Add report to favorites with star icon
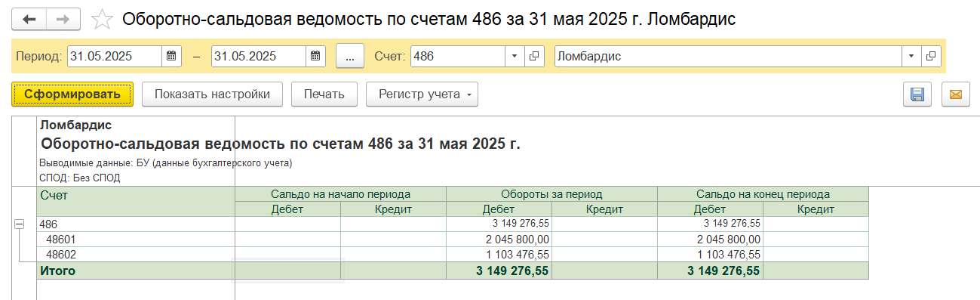 pyautogui.click(x=101, y=20)
